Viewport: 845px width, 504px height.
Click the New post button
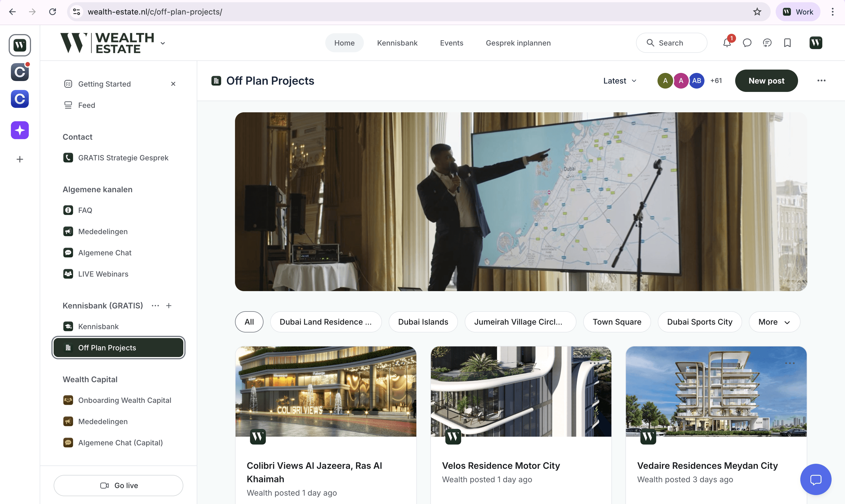[766, 81]
